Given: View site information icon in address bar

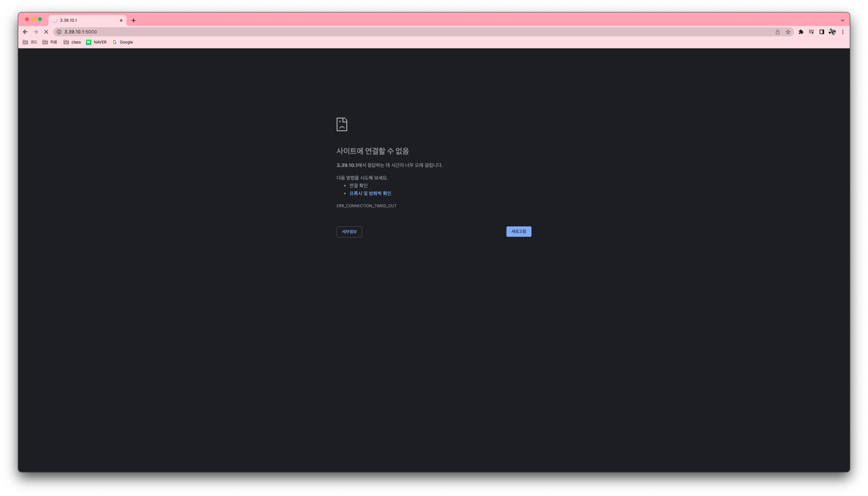Looking at the screenshot, I should (59, 32).
